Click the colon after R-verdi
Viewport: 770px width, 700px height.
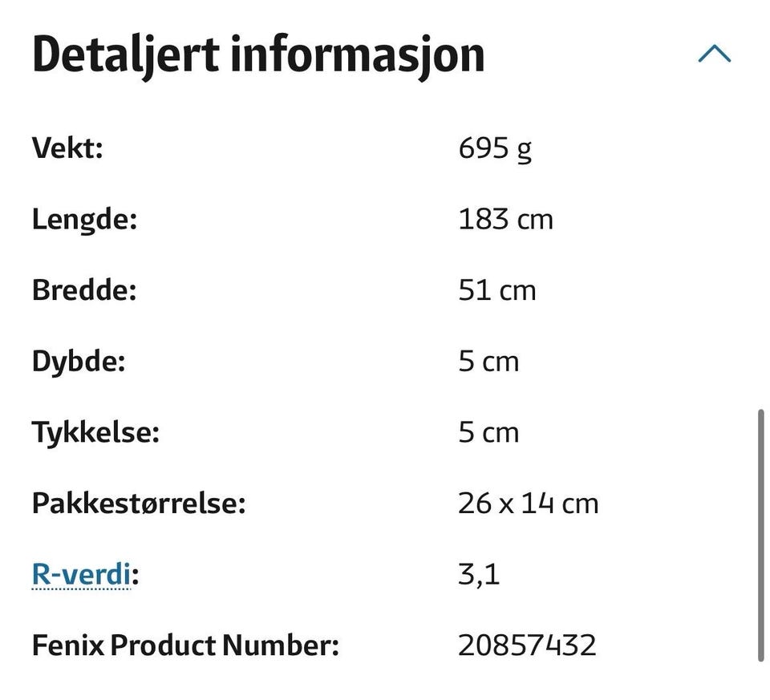pos(136,576)
